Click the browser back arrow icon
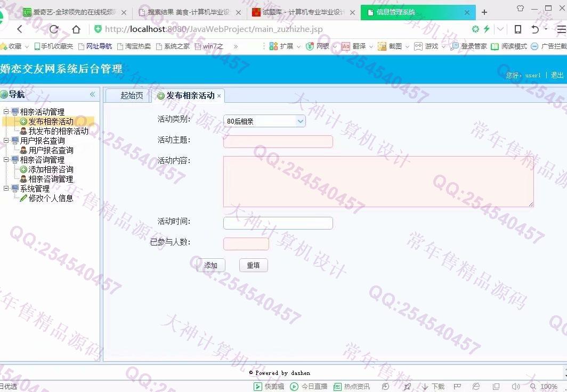Image resolution: width=567 pixels, height=392 pixels. [x=20, y=29]
